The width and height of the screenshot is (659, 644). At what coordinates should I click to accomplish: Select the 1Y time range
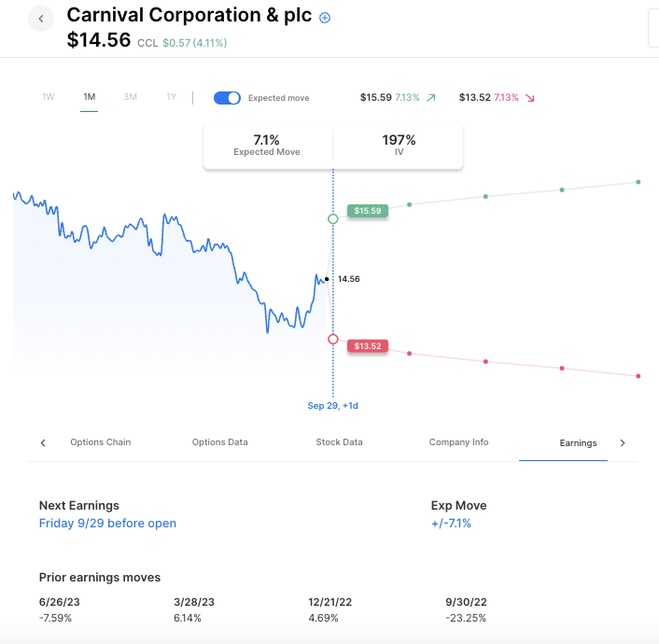tap(171, 97)
